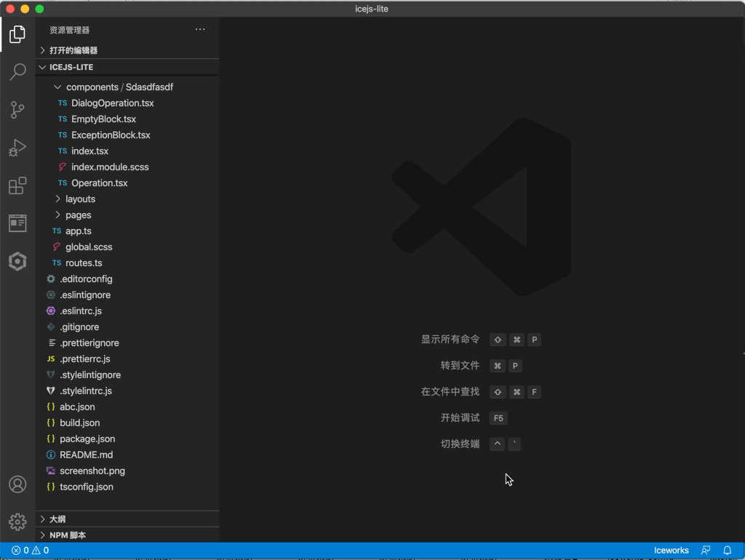Open the Iceworks hexagon icon panel

tap(17, 261)
